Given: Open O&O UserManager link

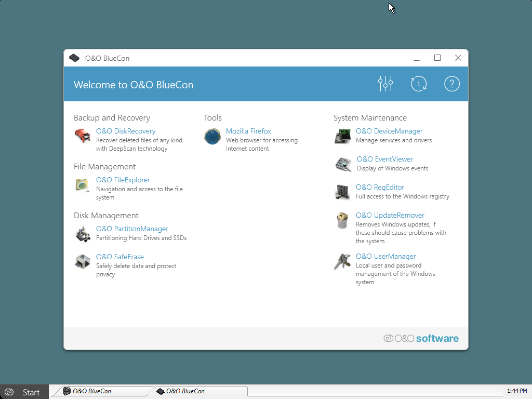Looking at the screenshot, I should [386, 257].
